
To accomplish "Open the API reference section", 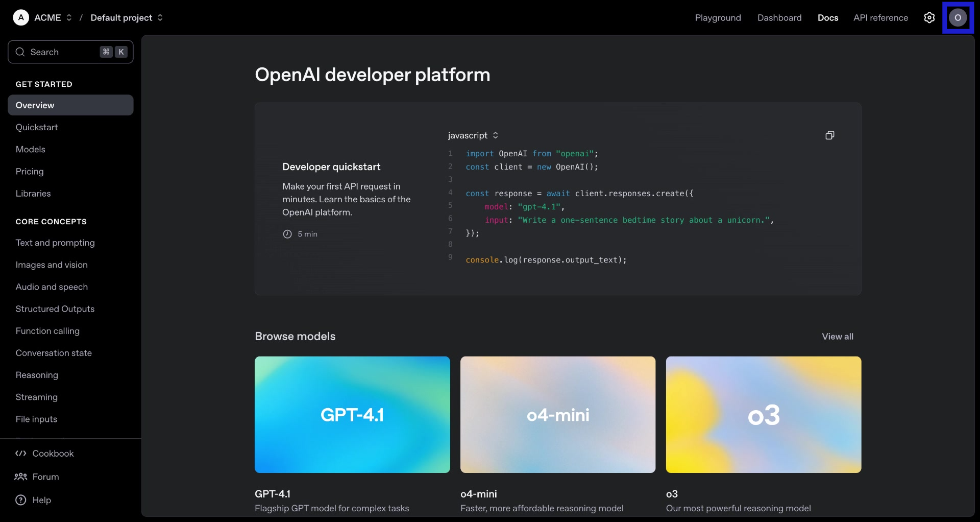I will [880, 17].
